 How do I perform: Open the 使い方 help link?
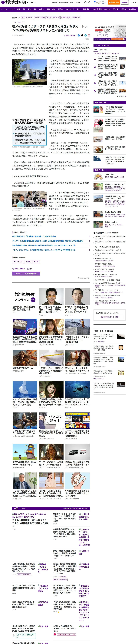(x=29, y=269)
